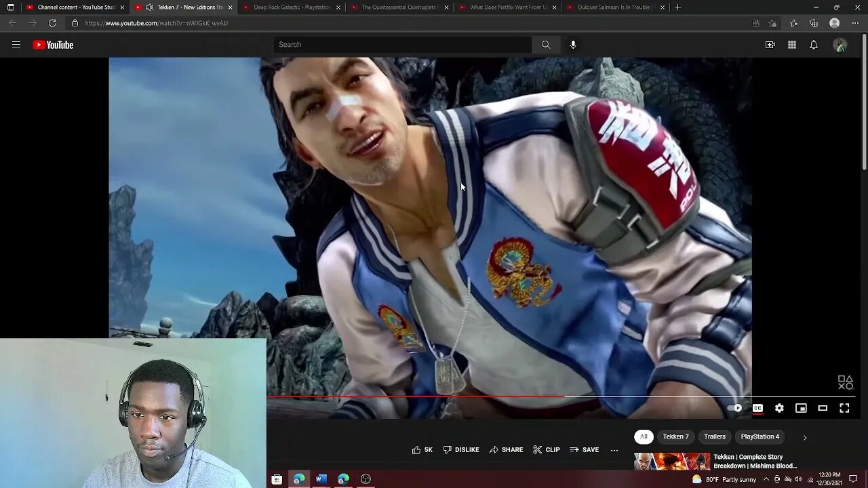Close the Quintessential Quintuplets tab
The image size is (868, 488).
446,7
